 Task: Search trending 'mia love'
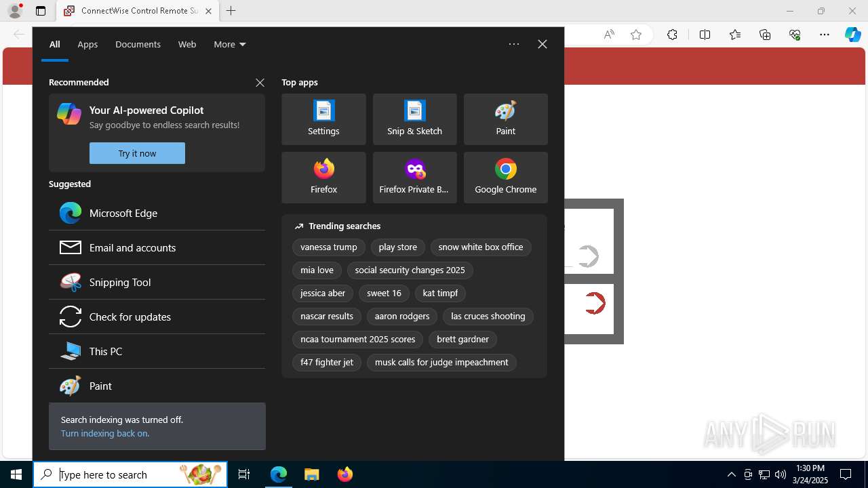[x=317, y=270]
